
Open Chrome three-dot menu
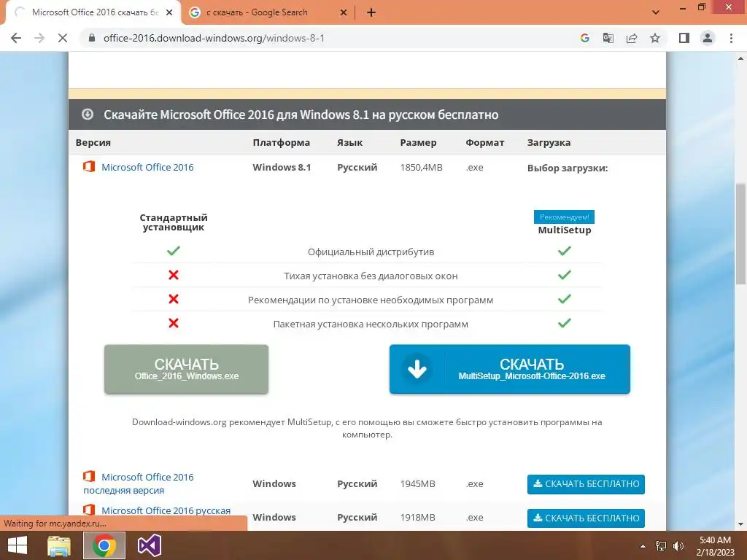click(731, 38)
